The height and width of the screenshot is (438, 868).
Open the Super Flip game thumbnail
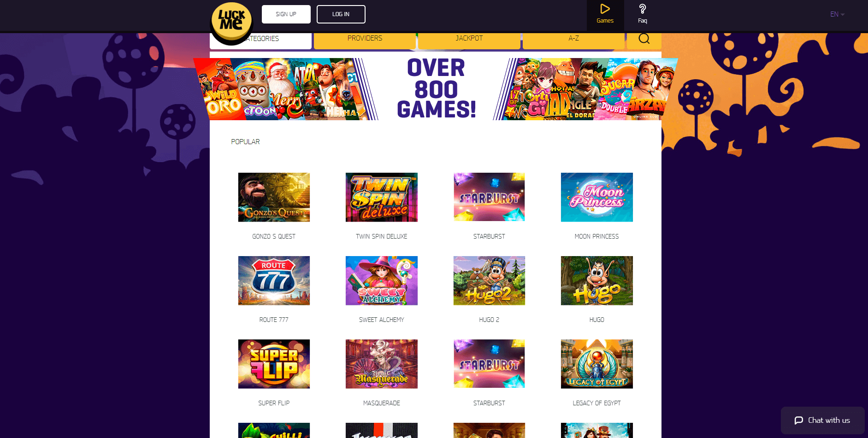(274, 364)
